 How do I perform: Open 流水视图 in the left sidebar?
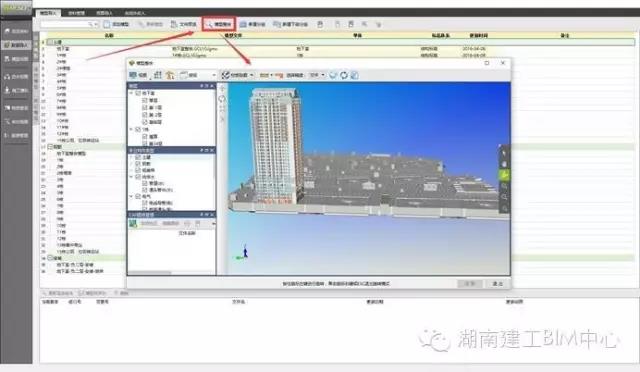pos(16,76)
